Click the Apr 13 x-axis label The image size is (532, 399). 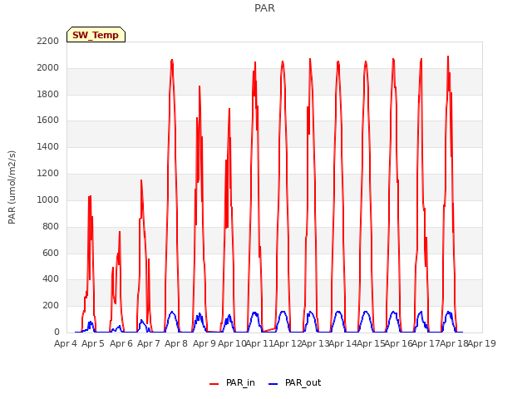click(315, 343)
